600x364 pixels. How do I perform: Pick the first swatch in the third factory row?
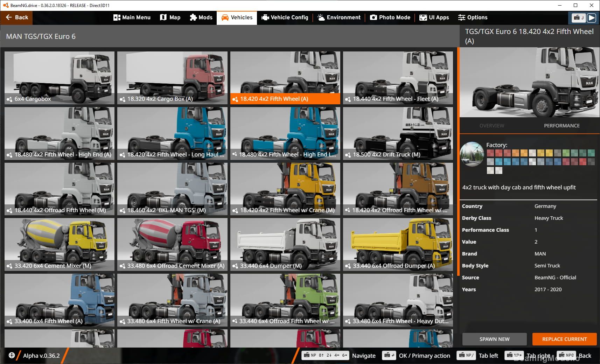pyautogui.click(x=490, y=170)
